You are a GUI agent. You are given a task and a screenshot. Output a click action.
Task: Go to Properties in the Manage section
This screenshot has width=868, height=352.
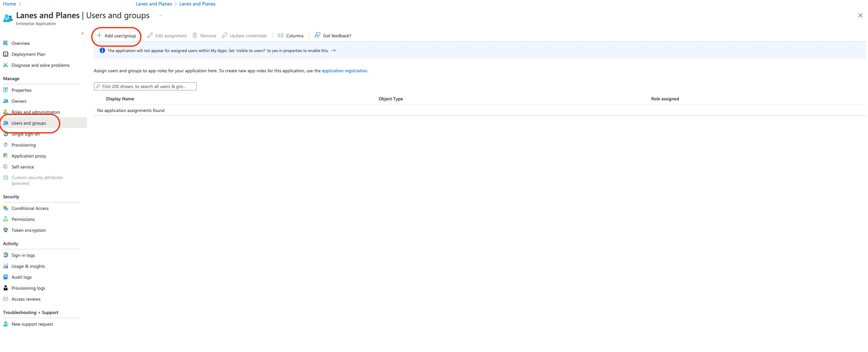(x=22, y=90)
